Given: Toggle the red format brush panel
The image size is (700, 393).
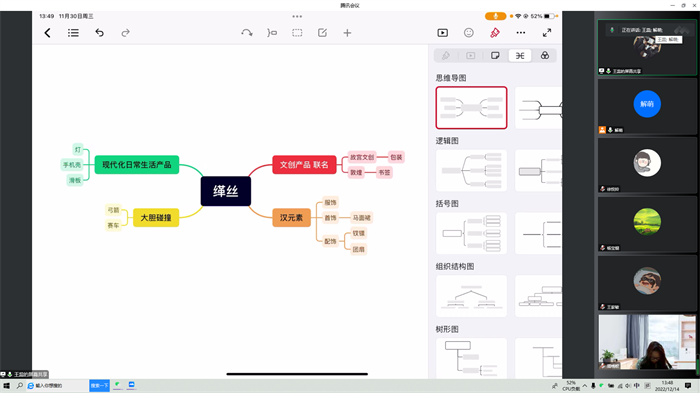Looking at the screenshot, I should click(495, 33).
